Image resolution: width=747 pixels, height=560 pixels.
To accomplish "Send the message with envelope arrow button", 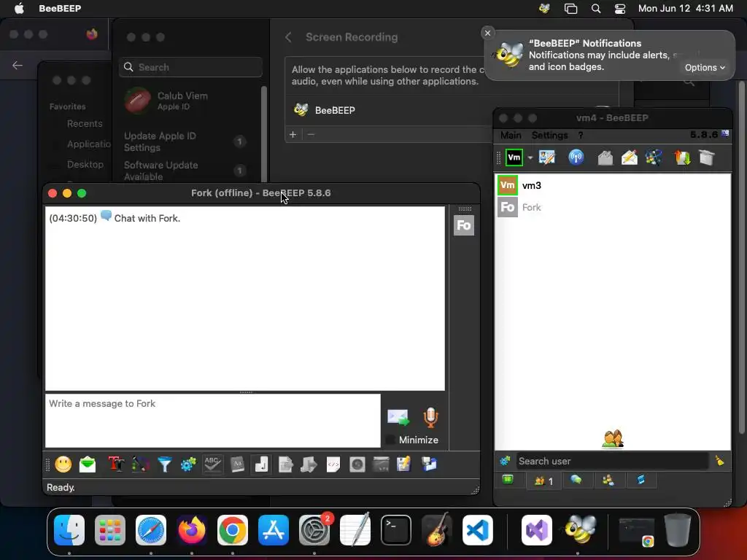I will [398, 417].
